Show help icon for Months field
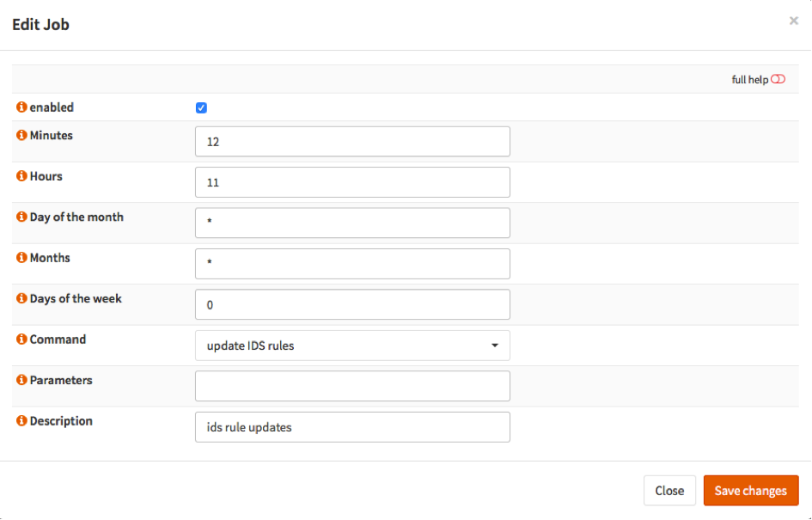This screenshot has width=812, height=520. (x=22, y=258)
